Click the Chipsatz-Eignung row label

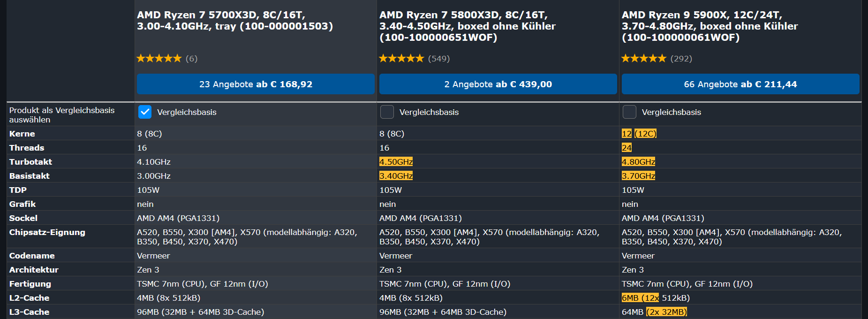(47, 232)
